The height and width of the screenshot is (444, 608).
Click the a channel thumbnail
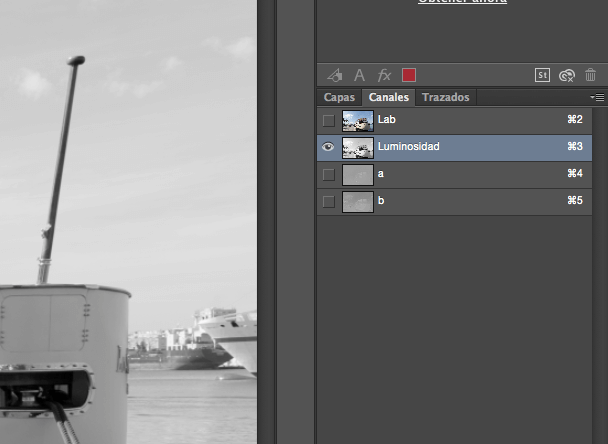pos(358,175)
